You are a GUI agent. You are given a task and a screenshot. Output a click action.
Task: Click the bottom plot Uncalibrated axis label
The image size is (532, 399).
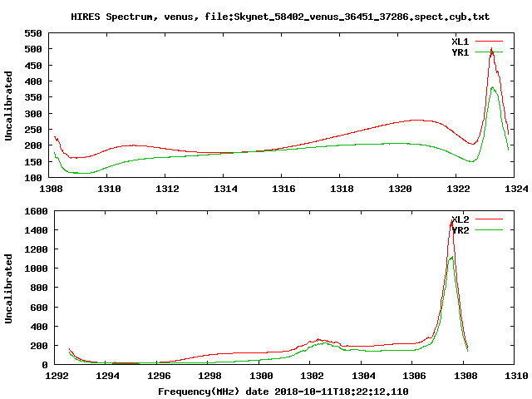[x=8, y=288]
